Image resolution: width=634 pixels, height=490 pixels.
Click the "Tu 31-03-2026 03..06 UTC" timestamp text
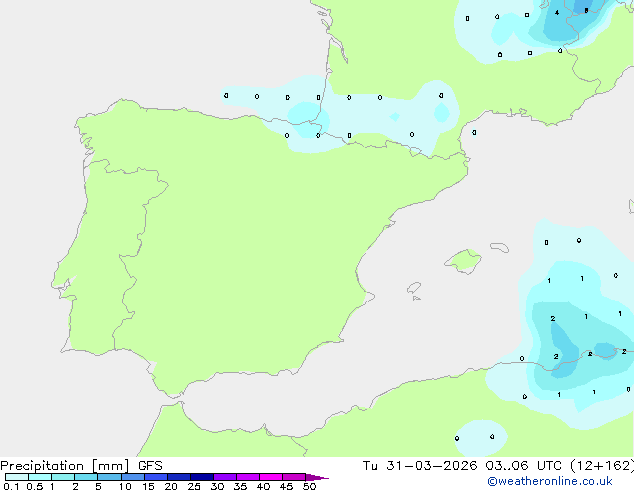(x=462, y=466)
